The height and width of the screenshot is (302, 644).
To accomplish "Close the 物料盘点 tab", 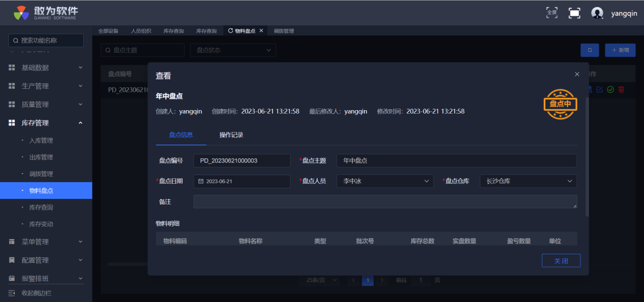I will click(x=261, y=30).
